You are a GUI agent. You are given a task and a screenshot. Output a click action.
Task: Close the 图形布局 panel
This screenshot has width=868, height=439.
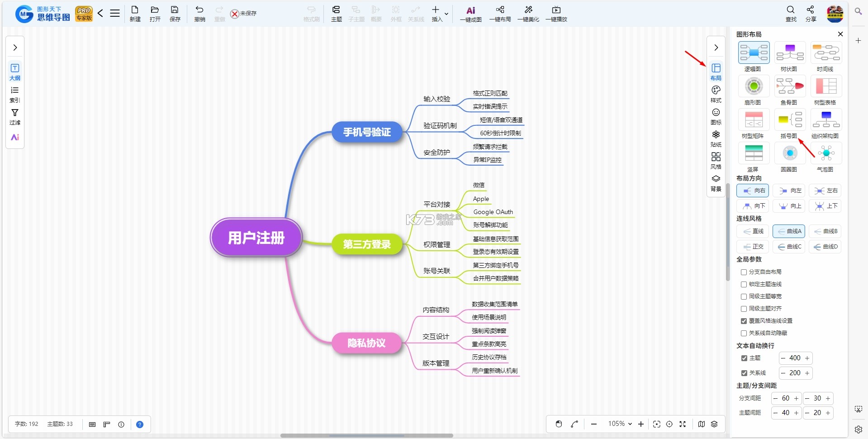tap(840, 34)
